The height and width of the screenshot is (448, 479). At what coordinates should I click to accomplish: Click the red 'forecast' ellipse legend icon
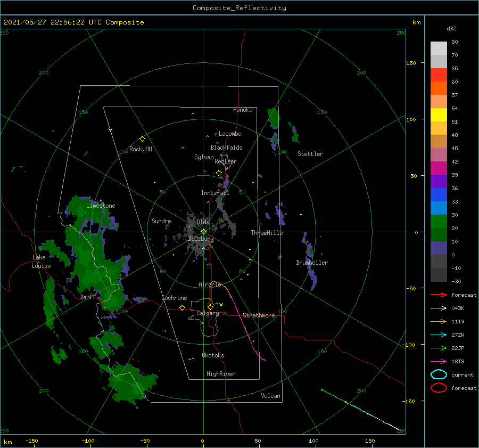(439, 388)
